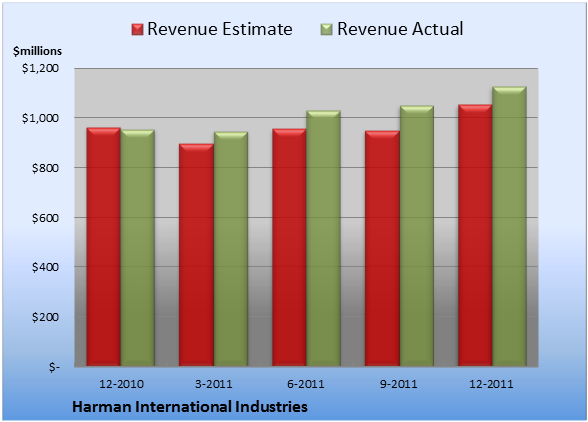Viewport: 588px width, 422px height.
Task: Click the '$400' y-axis label
Action: pyautogui.click(x=45, y=267)
